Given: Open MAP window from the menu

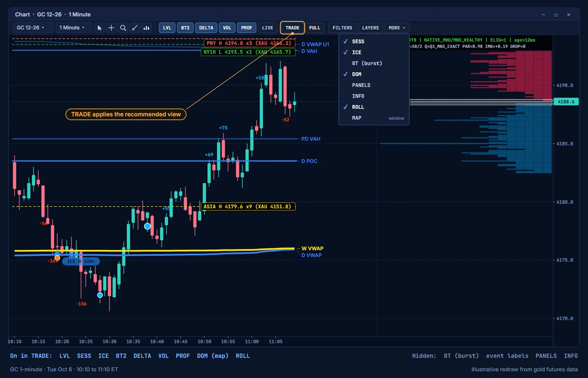Looking at the screenshot, I should 374,118.
